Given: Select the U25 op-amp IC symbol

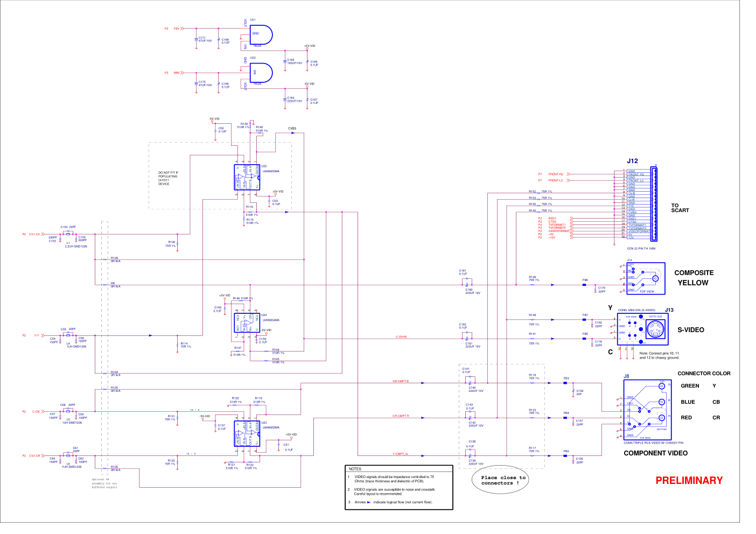Looking at the screenshot, I should click(247, 178).
